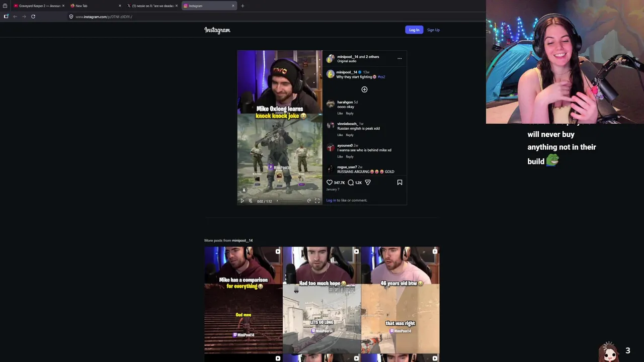Viewport: 644px width, 362px height.
Task: Open 'Had too much hope' reel thumbnail
Action: click(321, 300)
